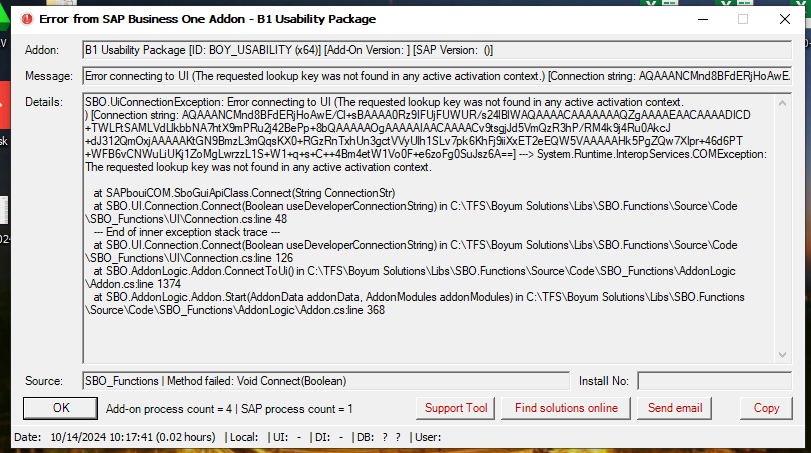Image resolution: width=811 pixels, height=453 pixels.
Task: Click inside the Addon text field
Action: tap(437, 50)
